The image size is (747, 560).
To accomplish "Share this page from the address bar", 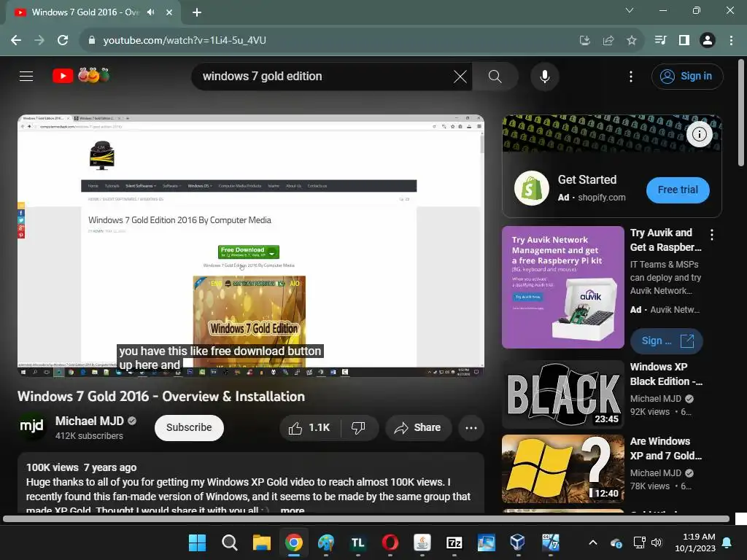I will (608, 41).
